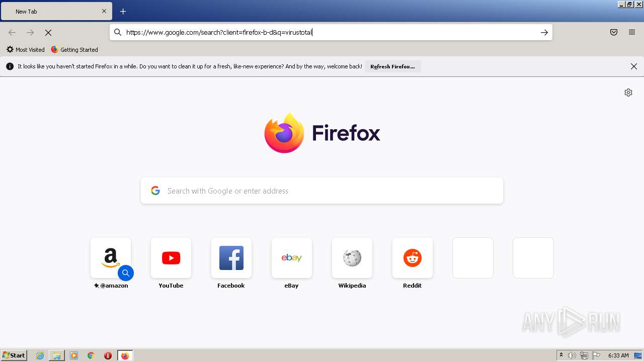Dismiss the notification bar
The width and height of the screenshot is (644, 362).
pyautogui.click(x=633, y=66)
